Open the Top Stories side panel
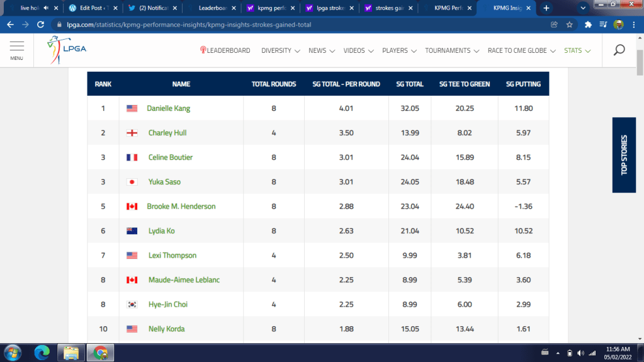The height and width of the screenshot is (362, 644). (x=623, y=155)
